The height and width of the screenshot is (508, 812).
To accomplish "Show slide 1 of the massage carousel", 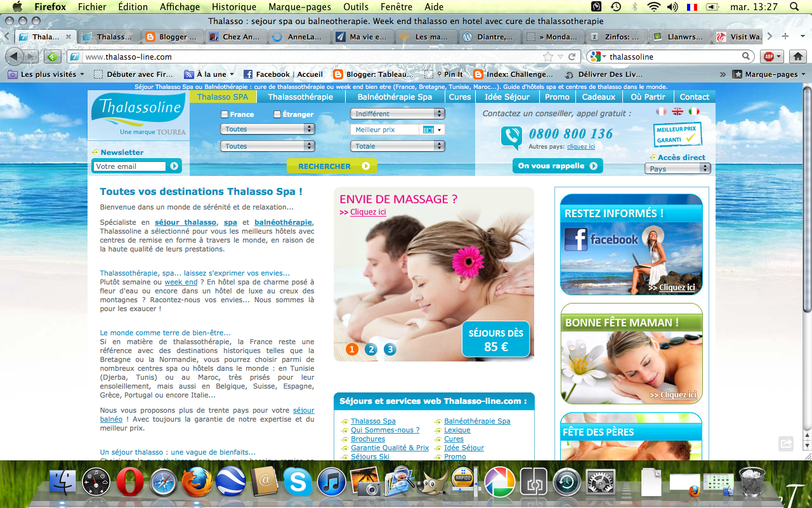I will [352, 349].
